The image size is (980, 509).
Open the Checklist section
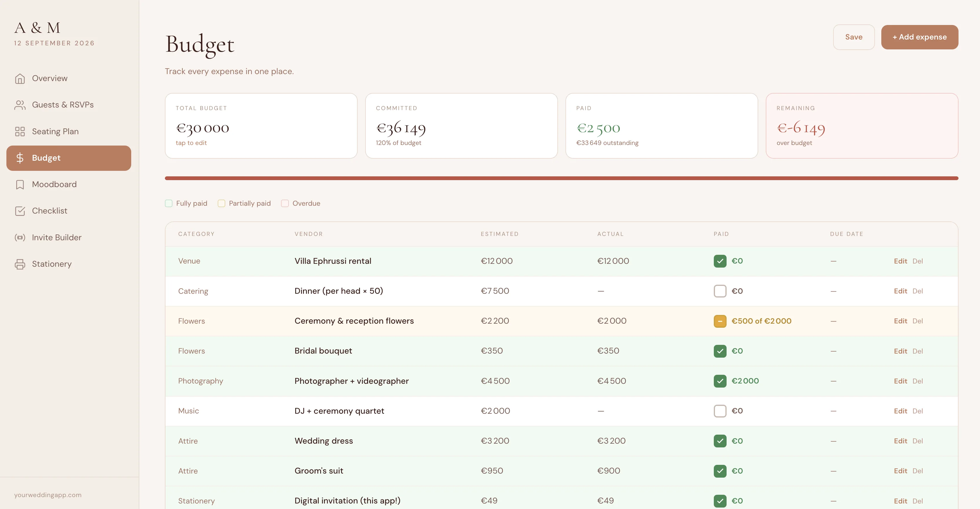(x=69, y=211)
